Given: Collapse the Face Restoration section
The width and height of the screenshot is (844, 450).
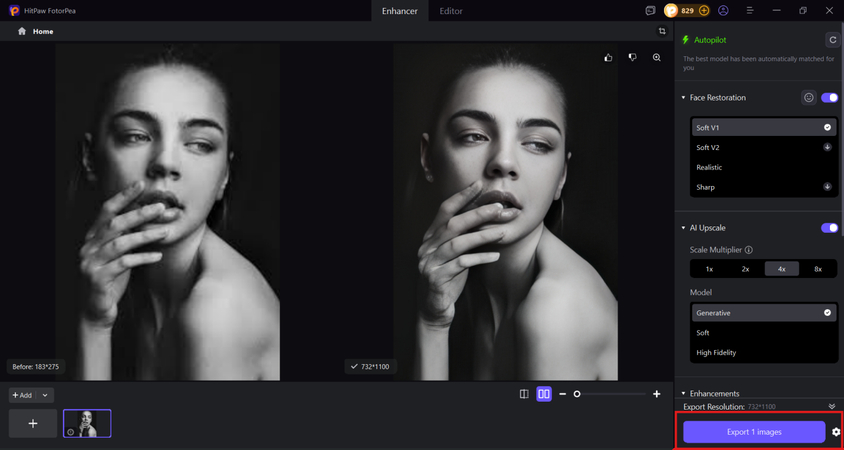Looking at the screenshot, I should [684, 97].
